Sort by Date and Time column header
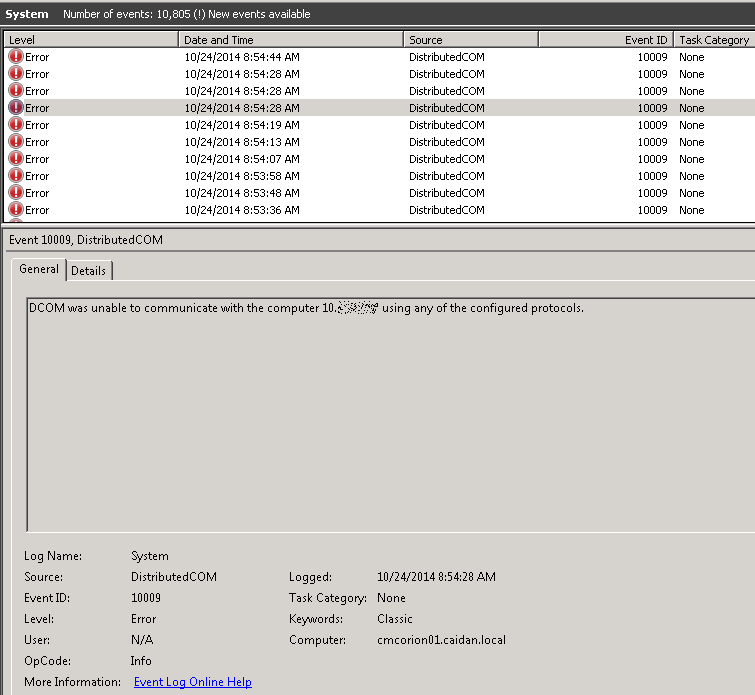Viewport: 755px width, 695px height. tap(290, 39)
